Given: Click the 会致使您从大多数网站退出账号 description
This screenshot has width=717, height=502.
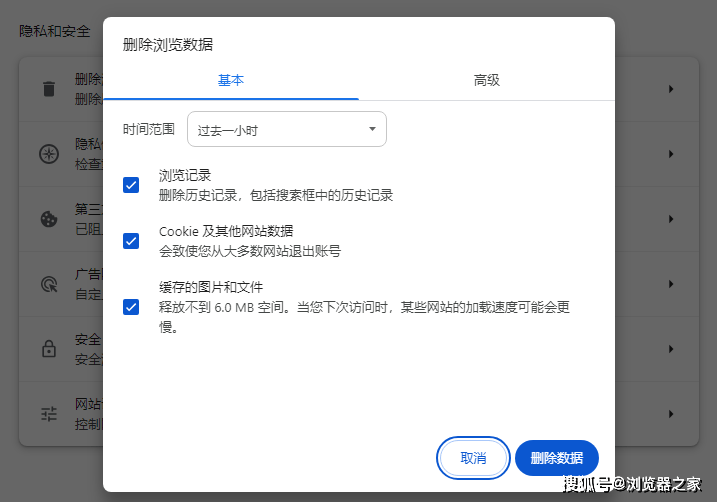Looking at the screenshot, I should coord(250,251).
